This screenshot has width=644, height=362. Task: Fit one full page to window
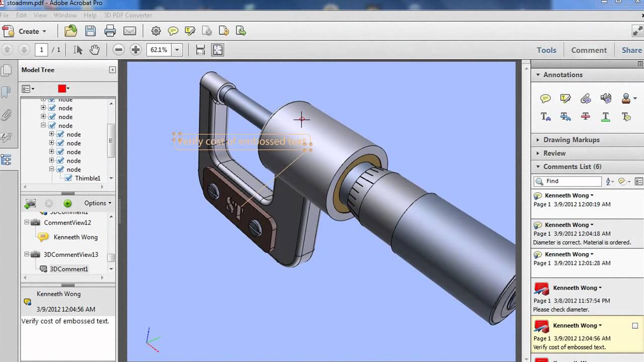pyautogui.click(x=217, y=50)
